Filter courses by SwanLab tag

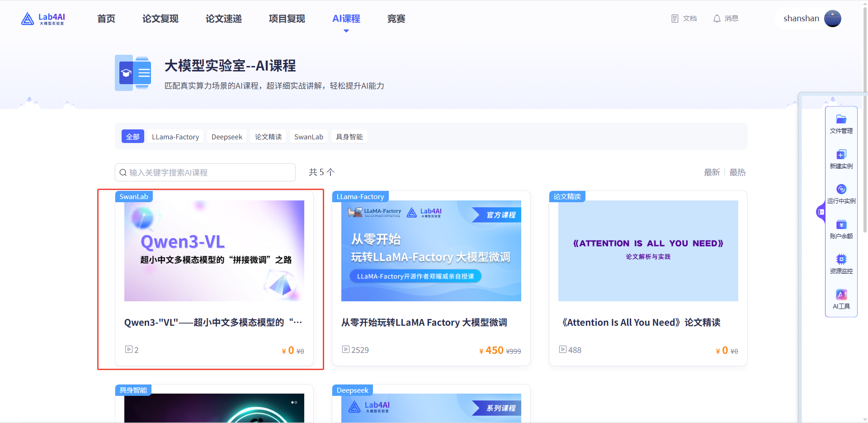[309, 137]
